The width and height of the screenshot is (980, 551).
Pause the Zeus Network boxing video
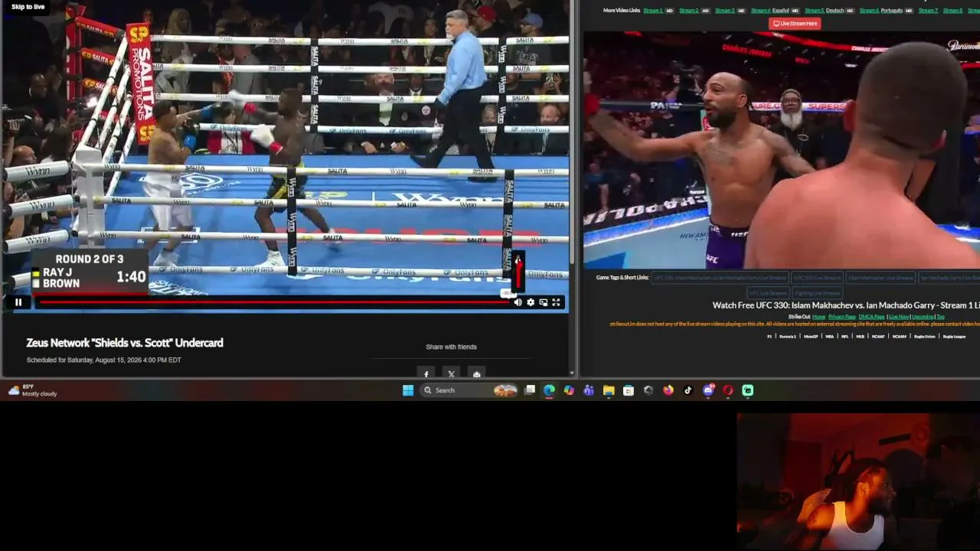tap(18, 302)
